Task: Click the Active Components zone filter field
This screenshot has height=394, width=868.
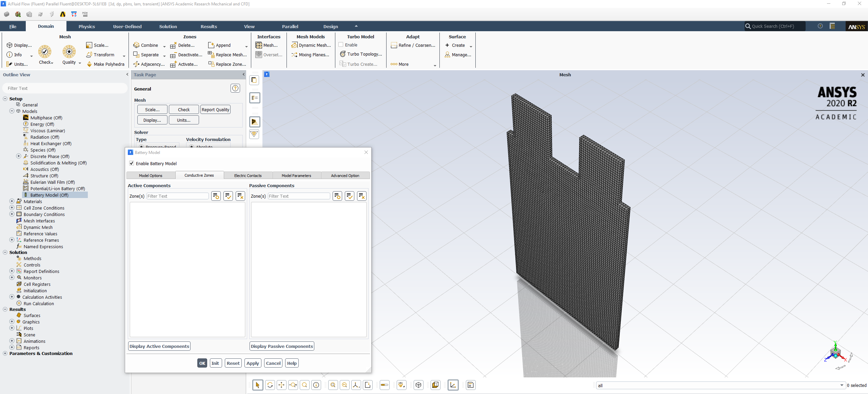Action: tap(177, 196)
